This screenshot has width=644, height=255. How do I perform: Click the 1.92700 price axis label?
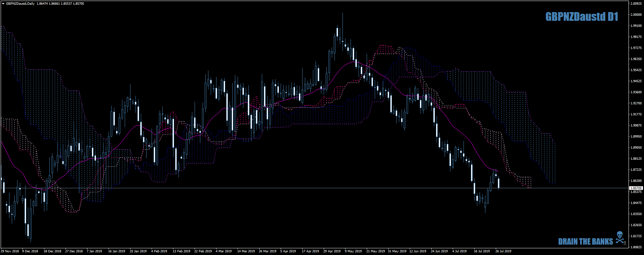tap(636, 103)
